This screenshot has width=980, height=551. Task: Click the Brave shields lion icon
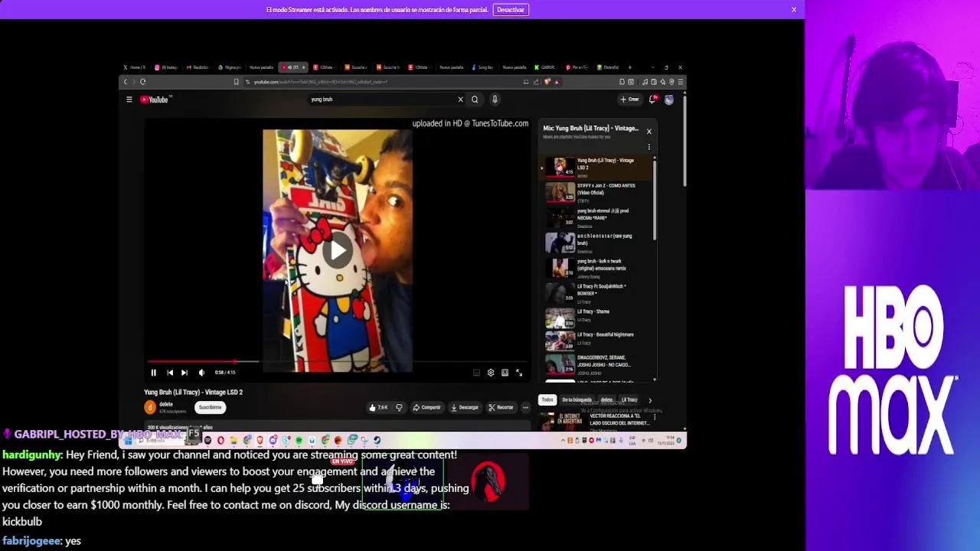tap(547, 82)
